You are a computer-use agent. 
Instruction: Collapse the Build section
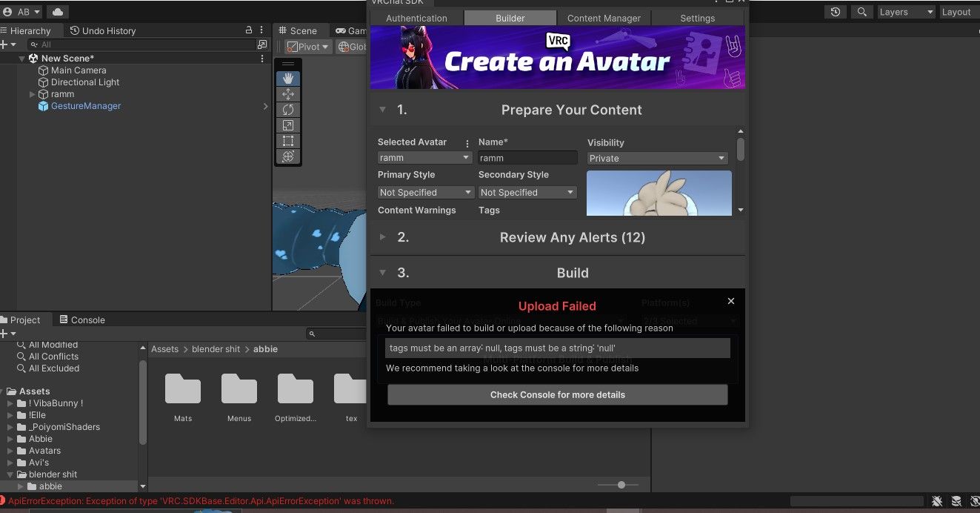(x=382, y=273)
